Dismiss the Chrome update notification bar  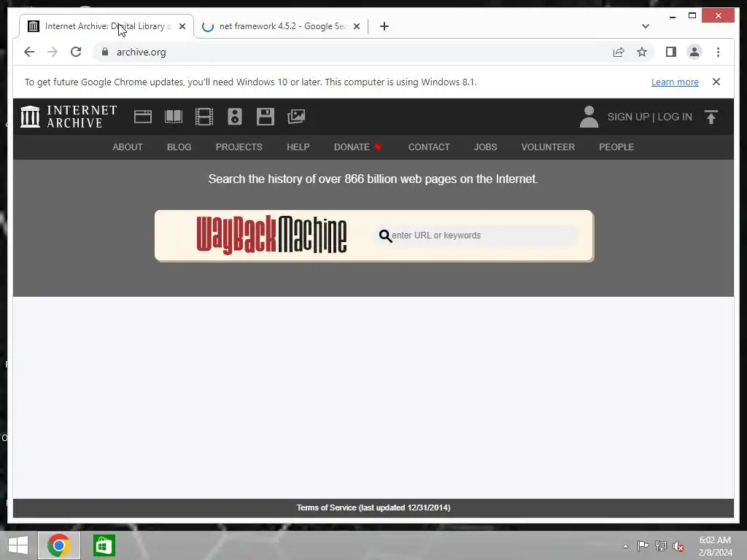click(716, 82)
